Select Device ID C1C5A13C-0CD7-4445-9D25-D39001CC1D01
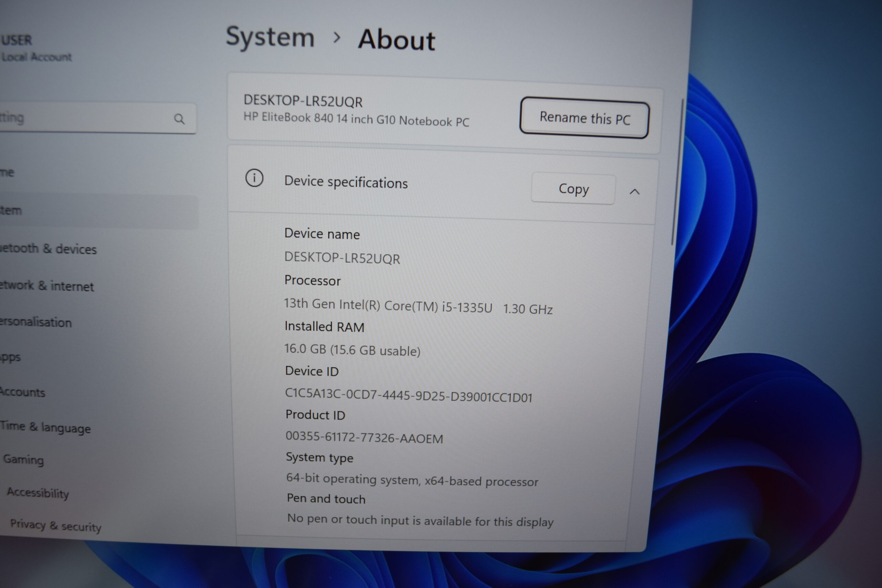The width and height of the screenshot is (882, 588). (x=409, y=395)
